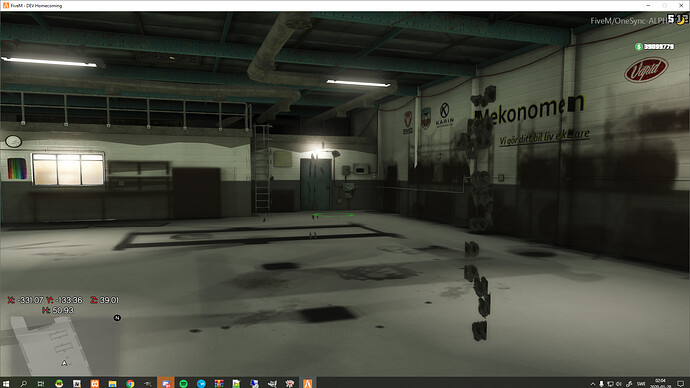Open the Windows notification center
Image resolution: width=690 pixels, height=388 pixels.
pyautogui.click(x=681, y=384)
